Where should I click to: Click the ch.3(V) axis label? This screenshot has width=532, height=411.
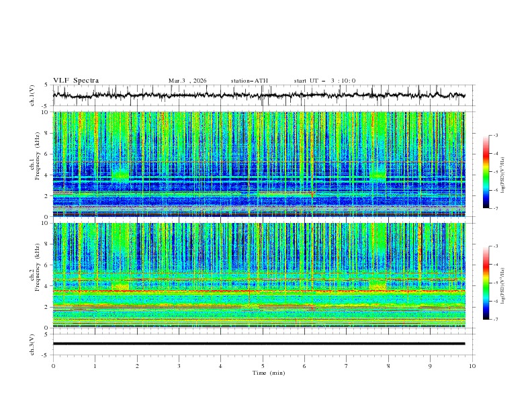[x=32, y=345]
